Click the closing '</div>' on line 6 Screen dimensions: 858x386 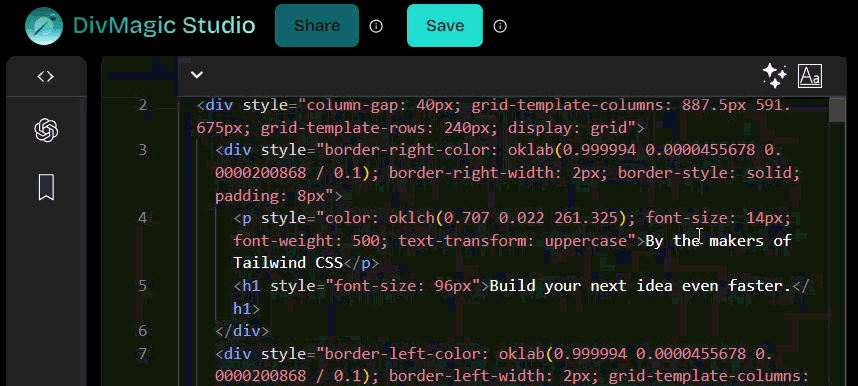(x=242, y=331)
